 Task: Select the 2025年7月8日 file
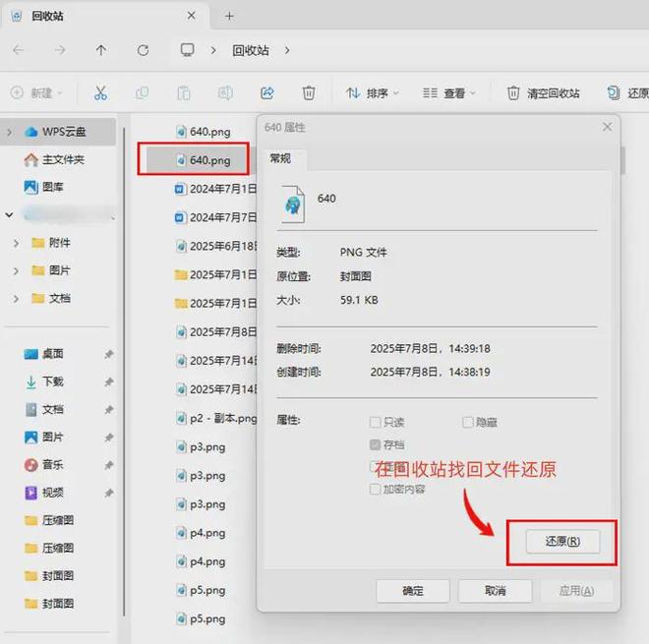[x=216, y=332]
